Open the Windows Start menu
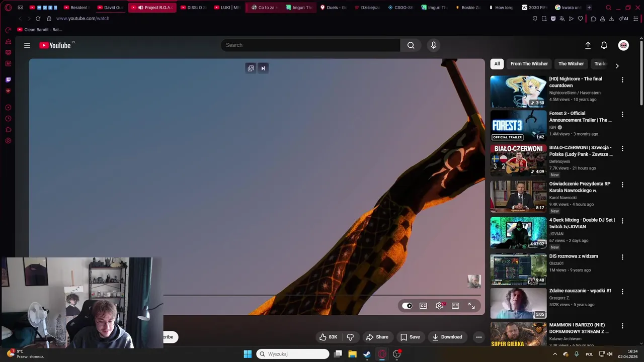644x362 pixels. (x=248, y=354)
